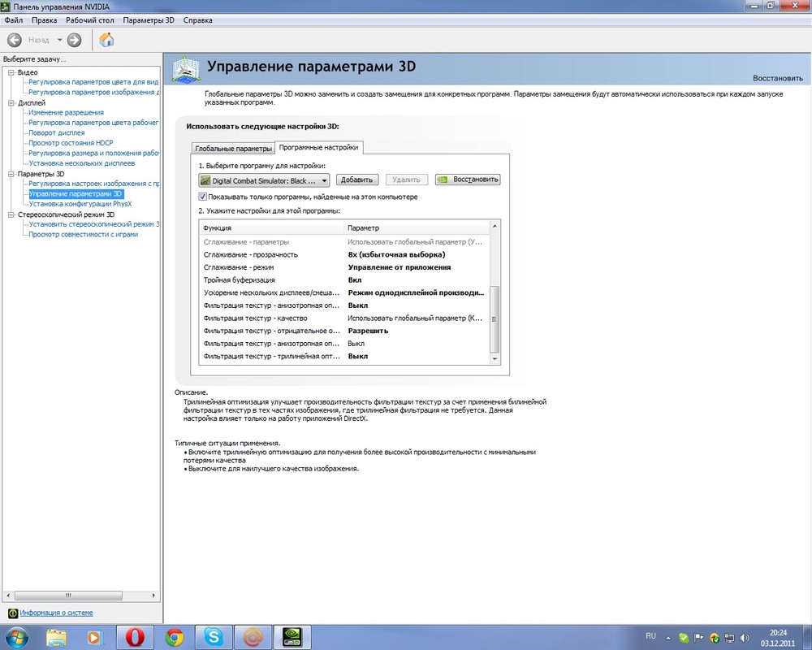This screenshot has height=650, width=812.
Task: Click the NVIDIA 3D settings header icon
Action: [x=185, y=69]
